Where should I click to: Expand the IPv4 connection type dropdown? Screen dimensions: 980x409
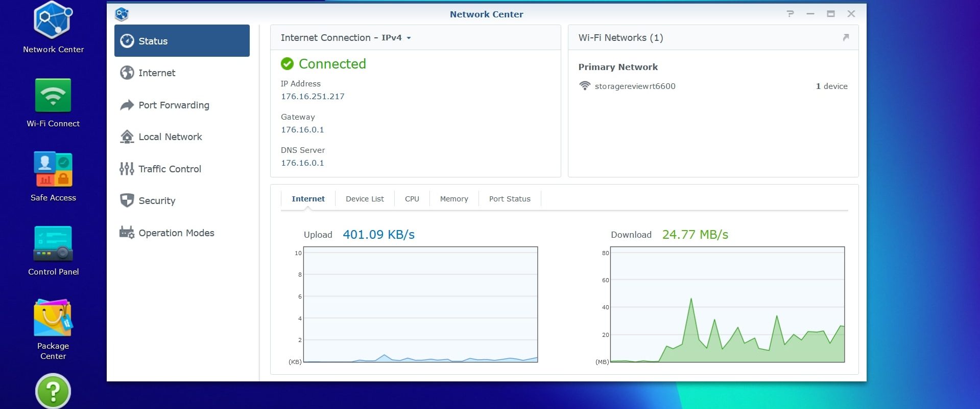click(x=396, y=38)
